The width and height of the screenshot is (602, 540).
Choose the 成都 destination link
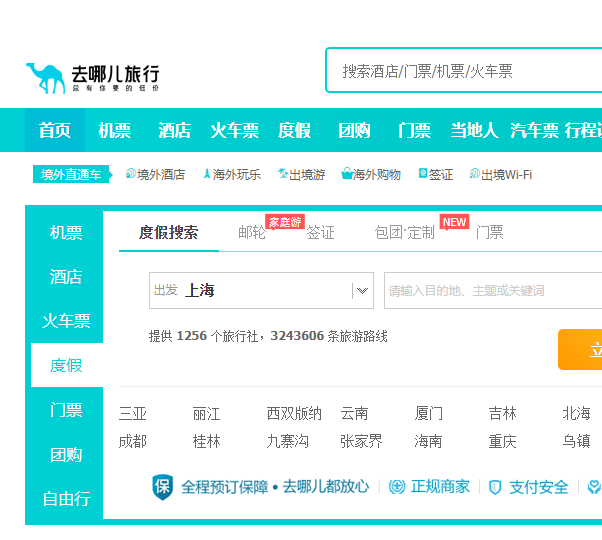tap(132, 441)
